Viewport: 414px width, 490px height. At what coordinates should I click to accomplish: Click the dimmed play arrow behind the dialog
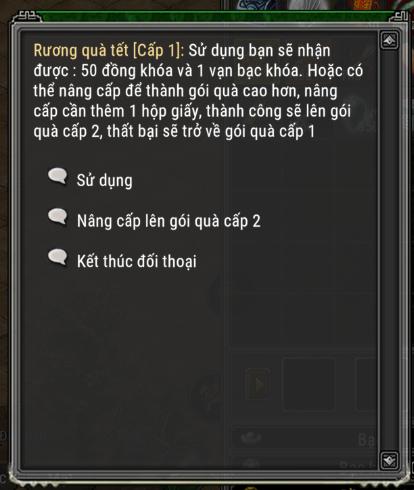(x=258, y=384)
